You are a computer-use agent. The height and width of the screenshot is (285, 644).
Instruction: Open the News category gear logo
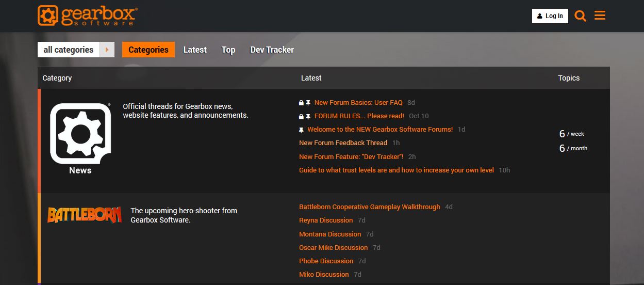[x=80, y=134]
